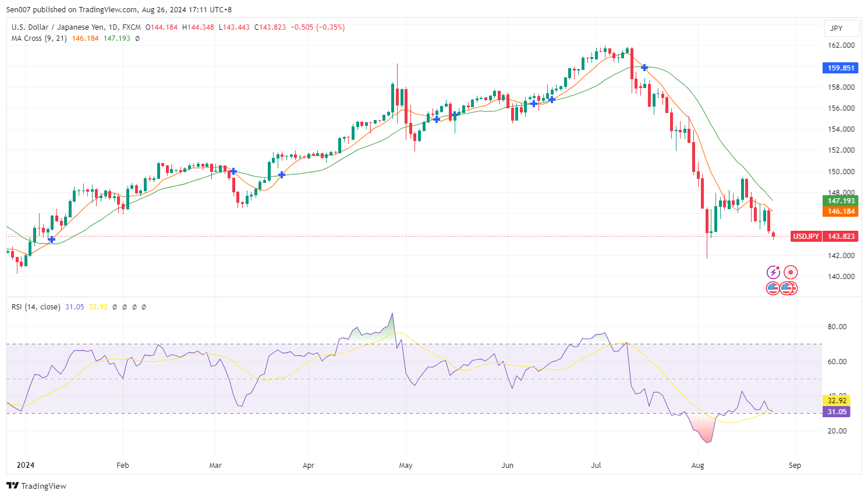Image resolution: width=868 pixels, height=497 pixels.
Task: Click the May label on the time axis
Action: pos(406,465)
